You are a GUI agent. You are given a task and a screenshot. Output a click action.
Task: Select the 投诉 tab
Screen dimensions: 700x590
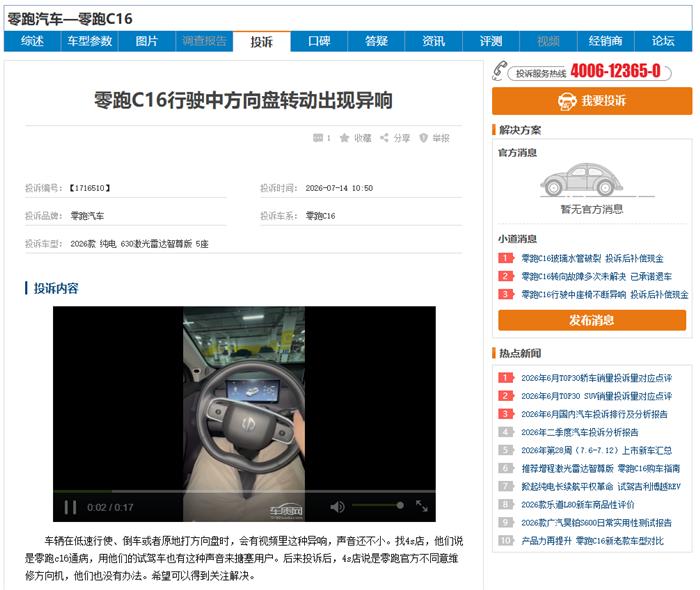coord(262,42)
